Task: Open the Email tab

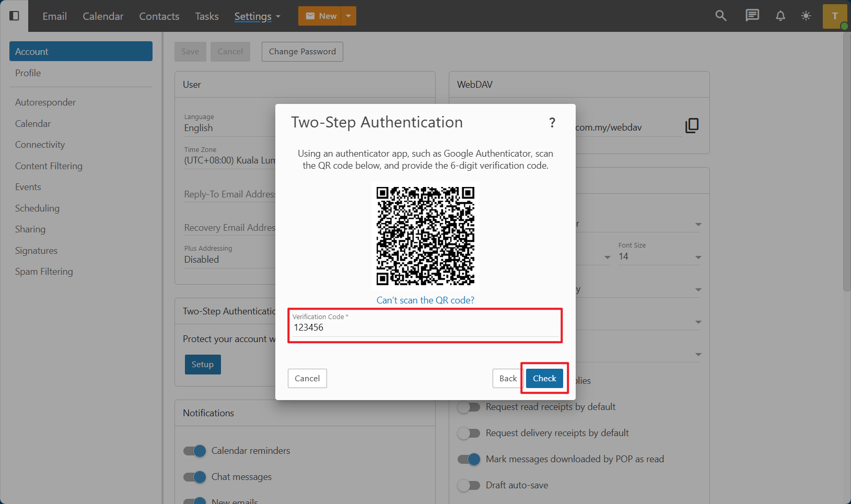Action: 54,16
